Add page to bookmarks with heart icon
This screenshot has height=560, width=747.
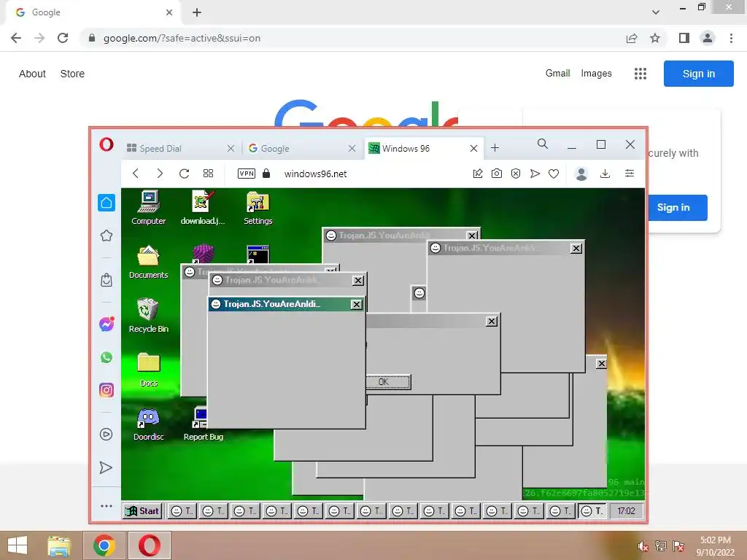(x=554, y=174)
